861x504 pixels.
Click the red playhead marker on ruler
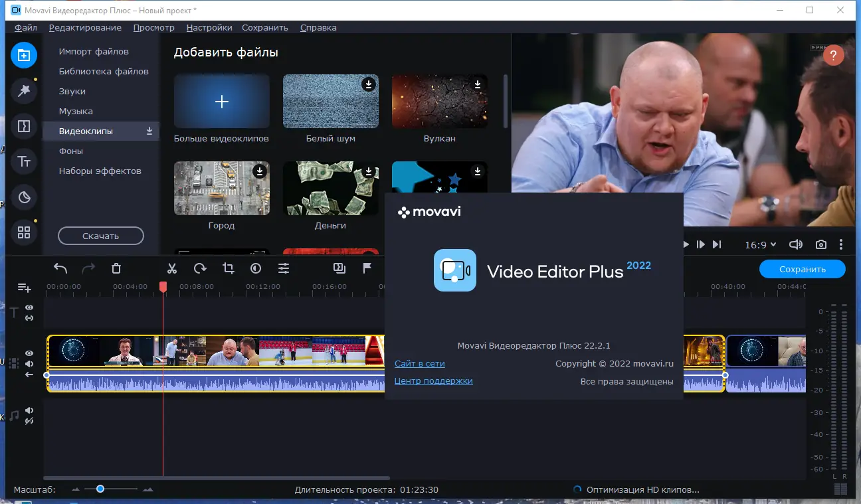[x=163, y=287]
